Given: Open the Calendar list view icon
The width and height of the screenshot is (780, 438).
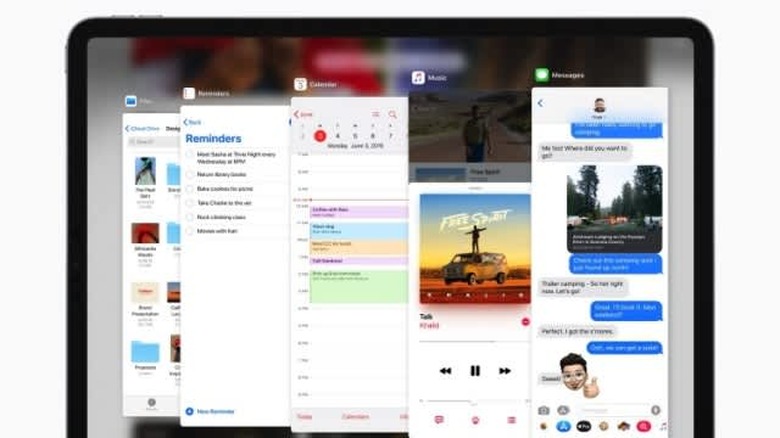Looking at the screenshot, I should pos(376,115).
